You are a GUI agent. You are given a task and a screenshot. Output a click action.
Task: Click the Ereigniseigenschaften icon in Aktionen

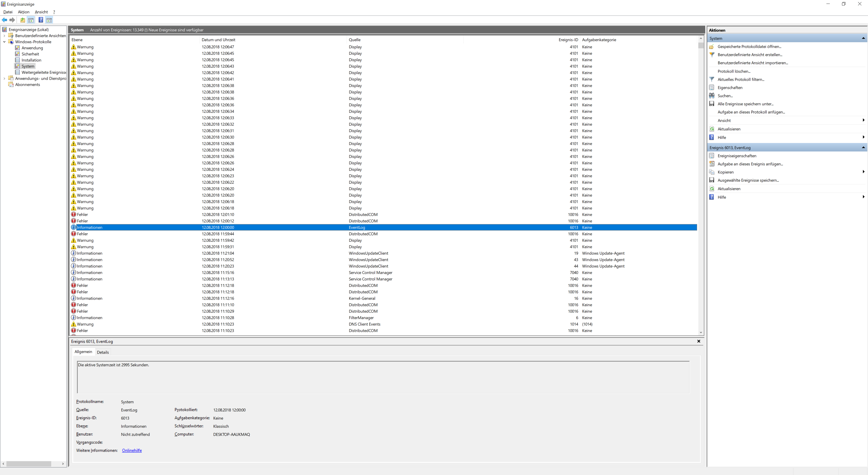[712, 156]
